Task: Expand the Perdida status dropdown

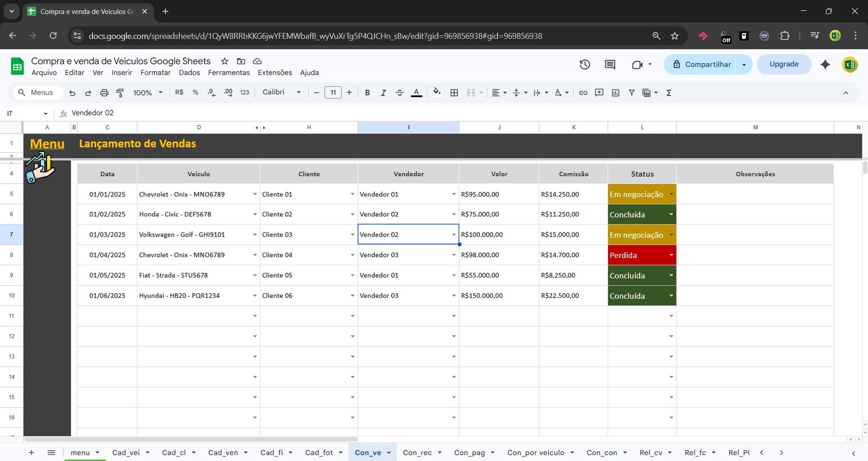Action: (671, 255)
